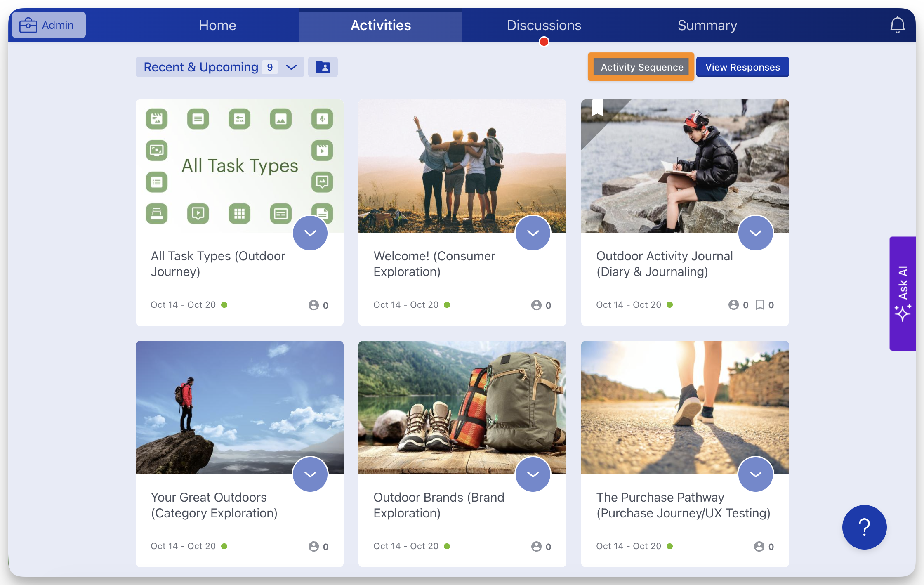Click bookmark count icon on Outdoor Activity Journal
924x585 pixels.
760,304
